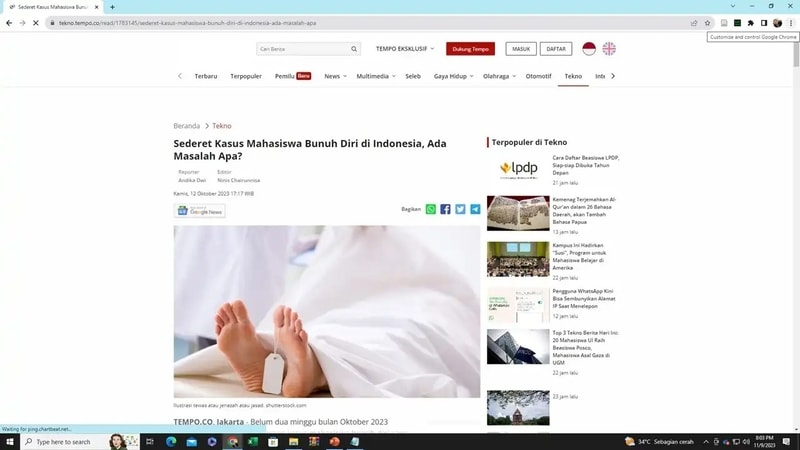Open the Chrome three-dot menu

click(791, 23)
